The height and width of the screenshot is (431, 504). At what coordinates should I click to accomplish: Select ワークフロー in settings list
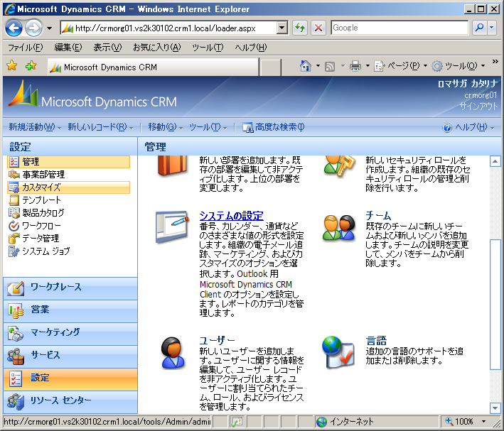[x=68, y=226]
